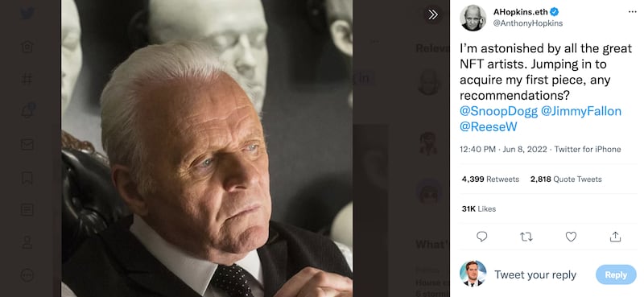This screenshot has height=297, width=644.
Task: Open tweet options three-dot menu
Action: click(x=632, y=12)
